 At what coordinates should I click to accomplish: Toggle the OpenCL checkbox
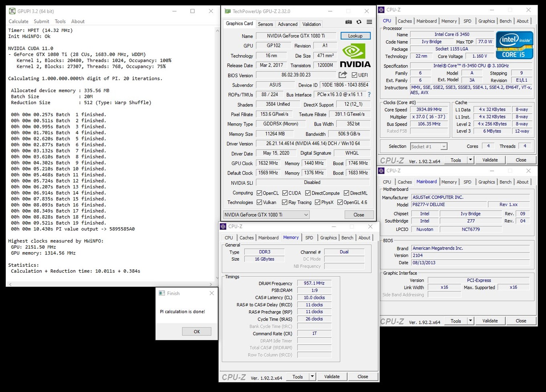point(259,193)
